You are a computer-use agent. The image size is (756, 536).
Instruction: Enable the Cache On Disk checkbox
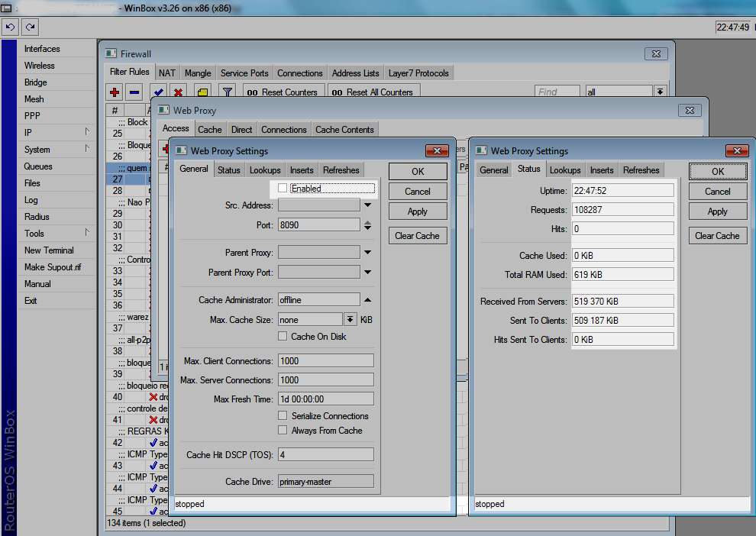pos(283,337)
